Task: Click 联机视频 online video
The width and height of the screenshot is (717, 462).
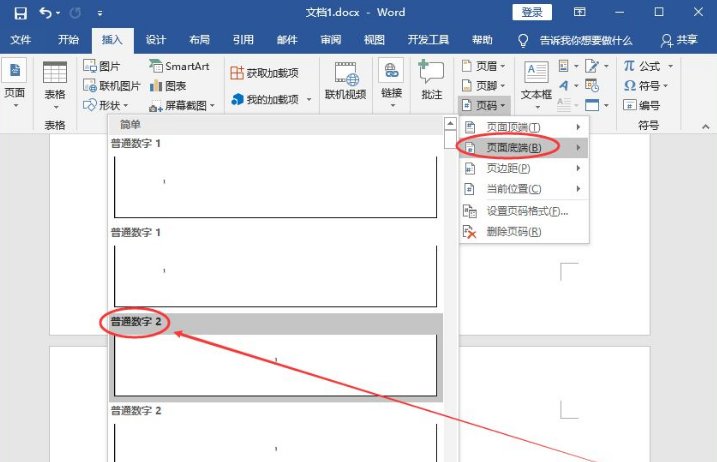Action: pyautogui.click(x=345, y=81)
